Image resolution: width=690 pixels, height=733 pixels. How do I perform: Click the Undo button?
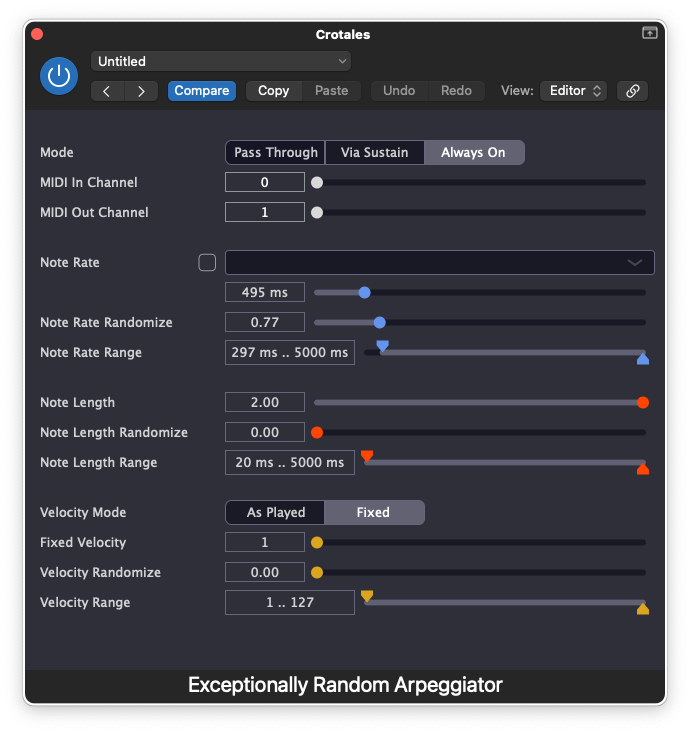[399, 91]
